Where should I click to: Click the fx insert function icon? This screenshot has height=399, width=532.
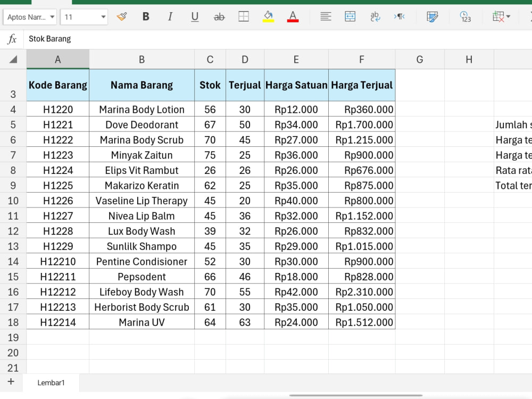coord(12,39)
